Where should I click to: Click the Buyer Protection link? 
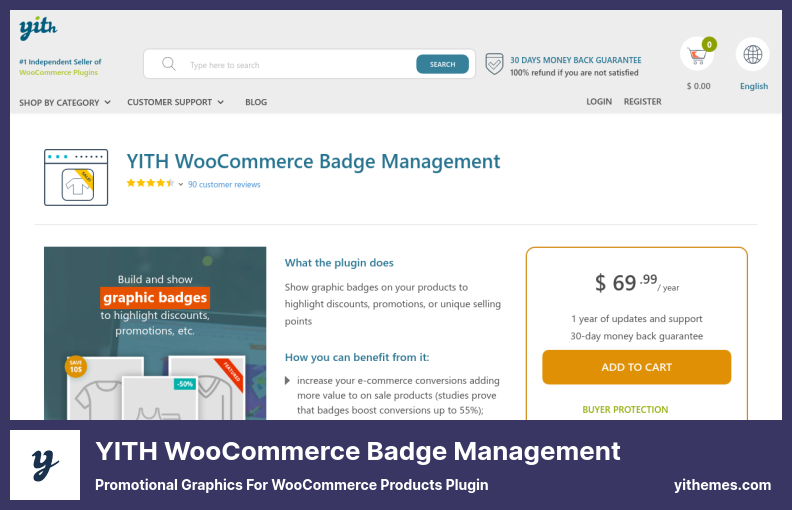(625, 410)
